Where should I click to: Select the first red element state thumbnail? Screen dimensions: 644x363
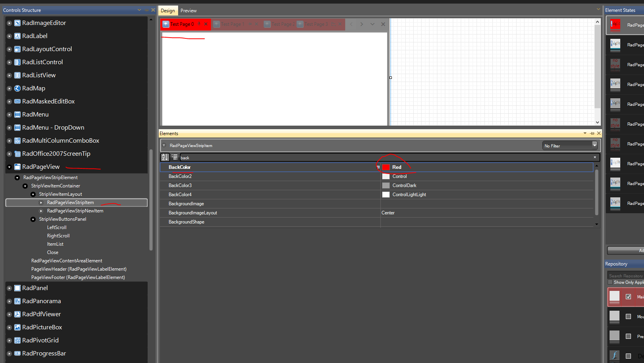[615, 25]
